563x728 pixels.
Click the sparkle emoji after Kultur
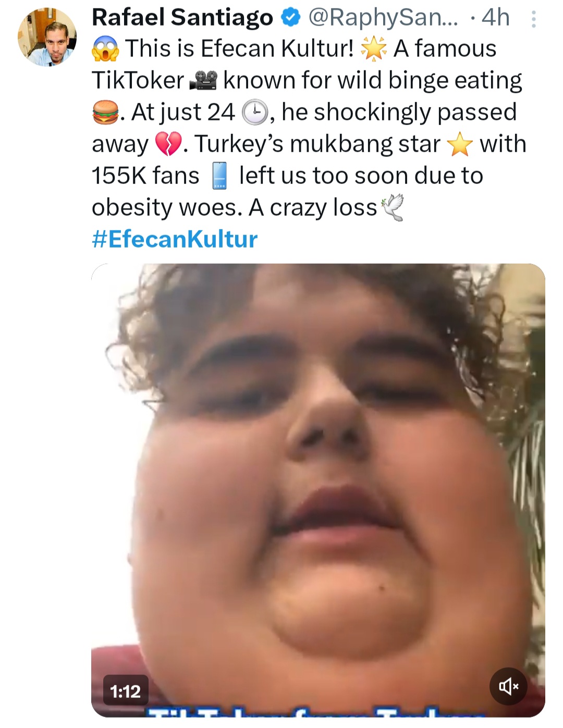[374, 50]
